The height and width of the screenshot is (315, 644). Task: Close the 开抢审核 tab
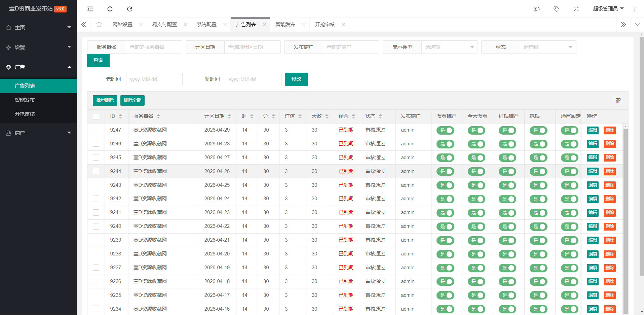[343, 25]
